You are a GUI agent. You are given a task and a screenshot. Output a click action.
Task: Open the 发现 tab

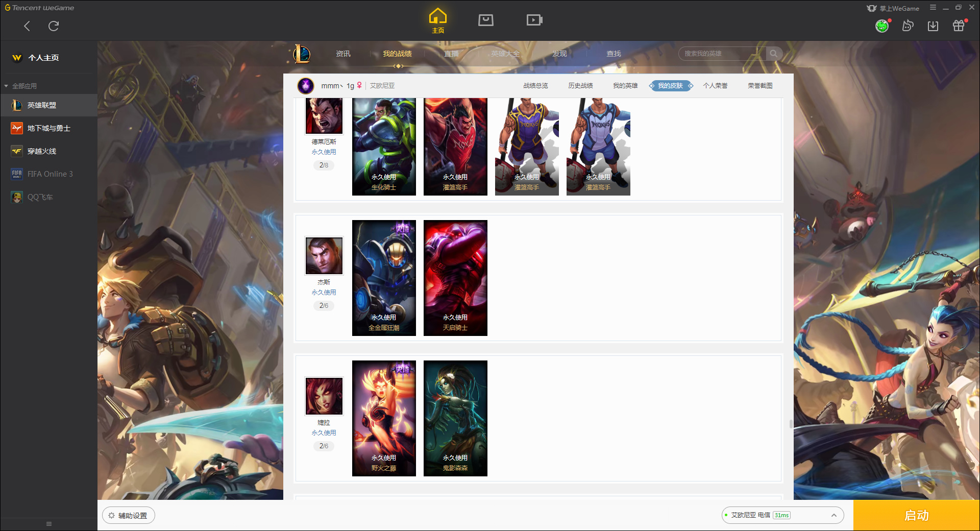pyautogui.click(x=559, y=54)
